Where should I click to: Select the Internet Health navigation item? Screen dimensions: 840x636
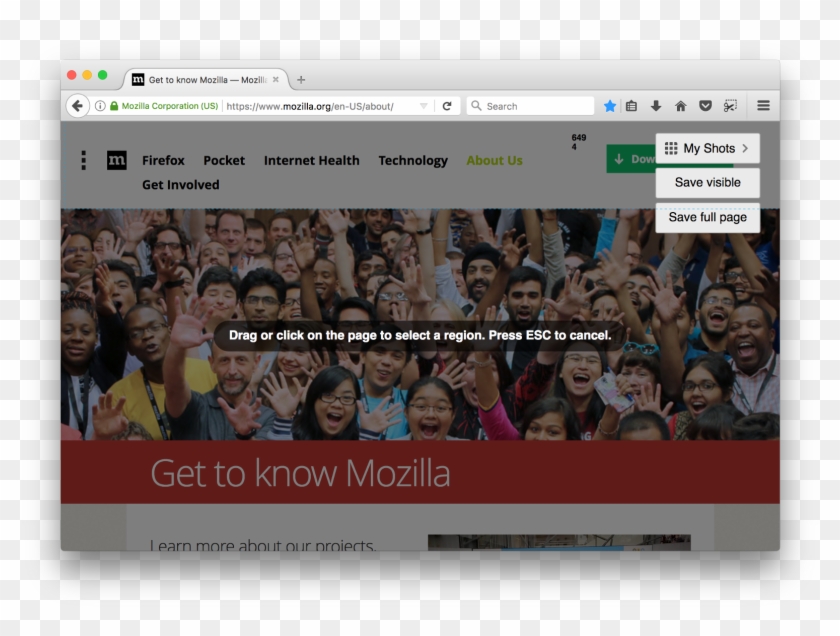pos(311,160)
